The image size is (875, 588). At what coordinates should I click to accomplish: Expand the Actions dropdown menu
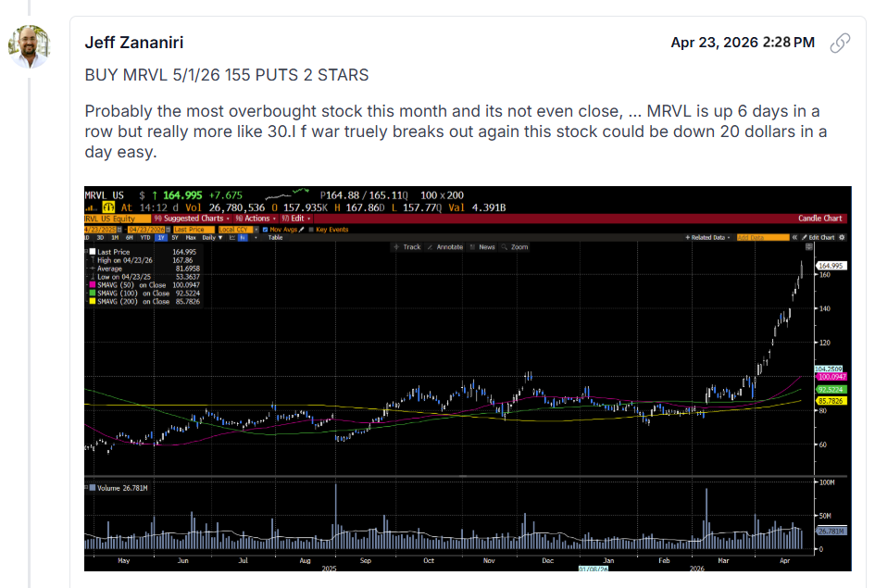256,219
